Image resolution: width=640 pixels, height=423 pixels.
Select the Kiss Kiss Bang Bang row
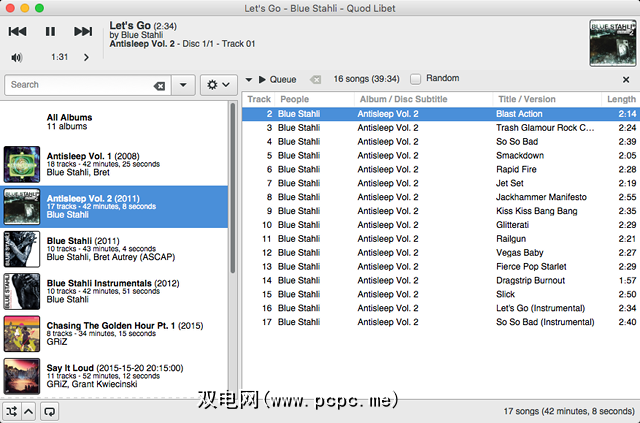point(441,211)
